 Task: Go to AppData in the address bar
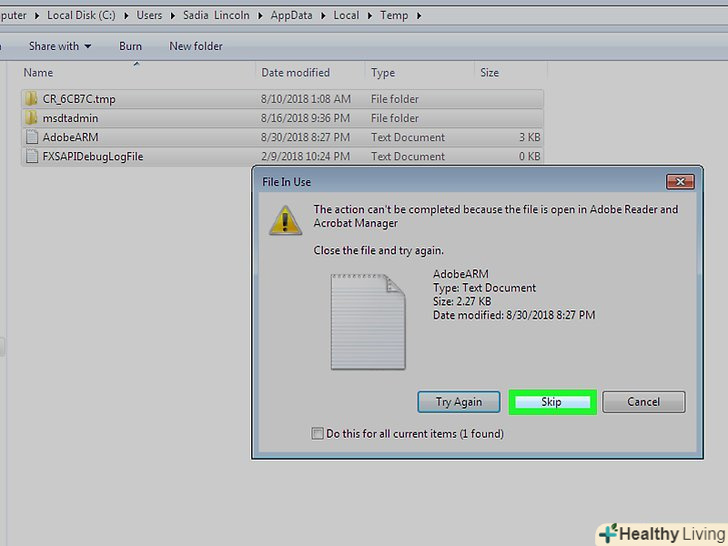[x=292, y=15]
